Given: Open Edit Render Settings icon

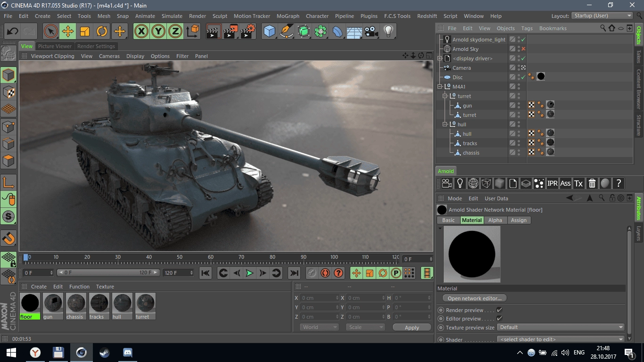Looking at the screenshot, I should pyautogui.click(x=248, y=32).
